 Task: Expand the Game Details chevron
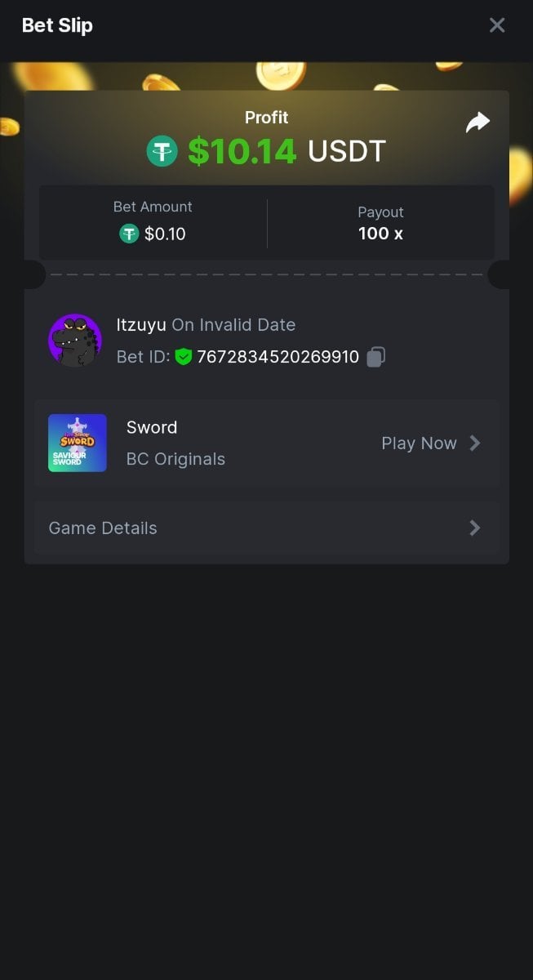475,528
